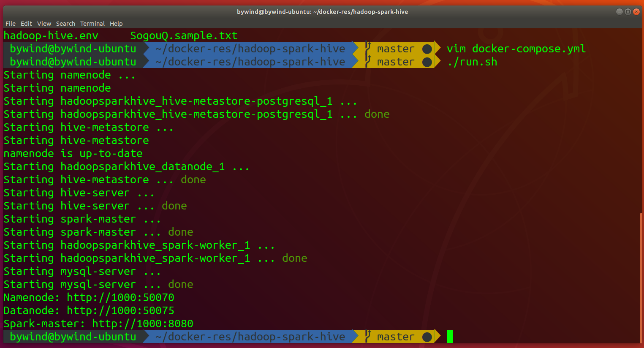Click the path '~/docker-res/hadoop-spark-hive' on the 'vim docker-compose.yml' row
The height and width of the screenshot is (348, 644).
pyautogui.click(x=250, y=49)
